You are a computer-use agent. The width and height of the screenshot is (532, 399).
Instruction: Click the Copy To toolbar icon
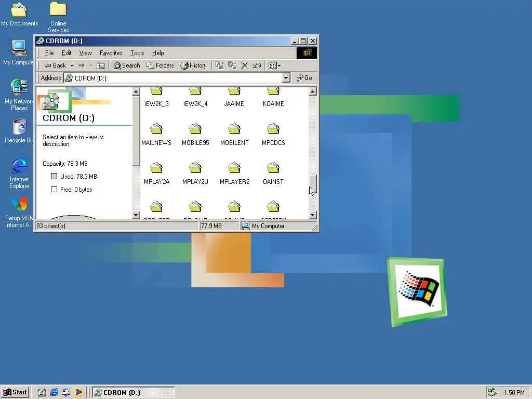pyautogui.click(x=232, y=65)
